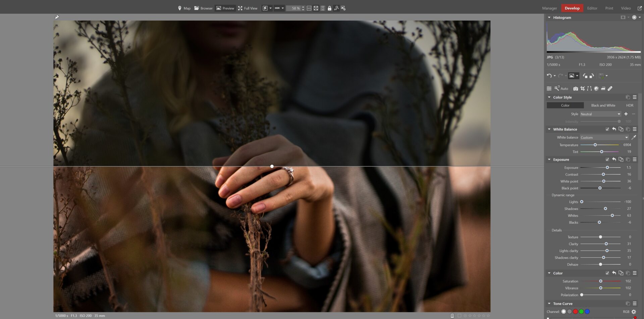This screenshot has height=319, width=644.
Task: Fit image to window
Action: coord(316,8)
